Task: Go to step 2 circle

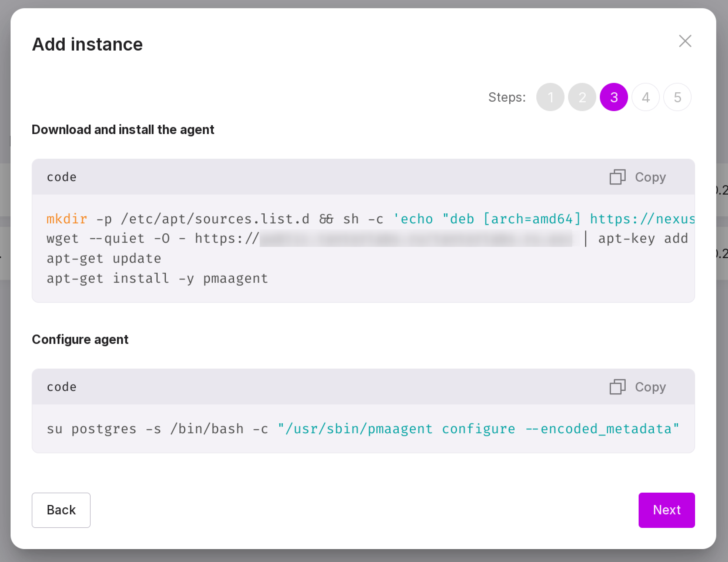Action: (582, 97)
